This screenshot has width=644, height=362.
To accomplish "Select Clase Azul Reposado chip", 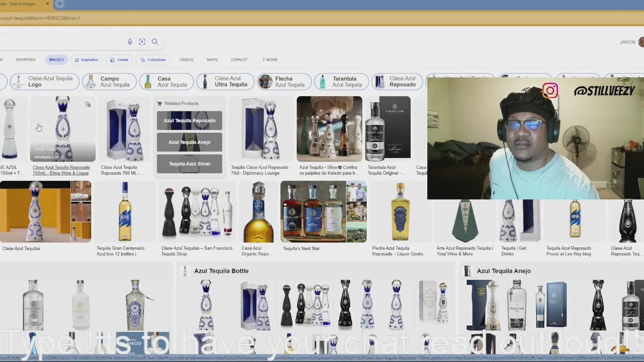I will coord(397,81).
